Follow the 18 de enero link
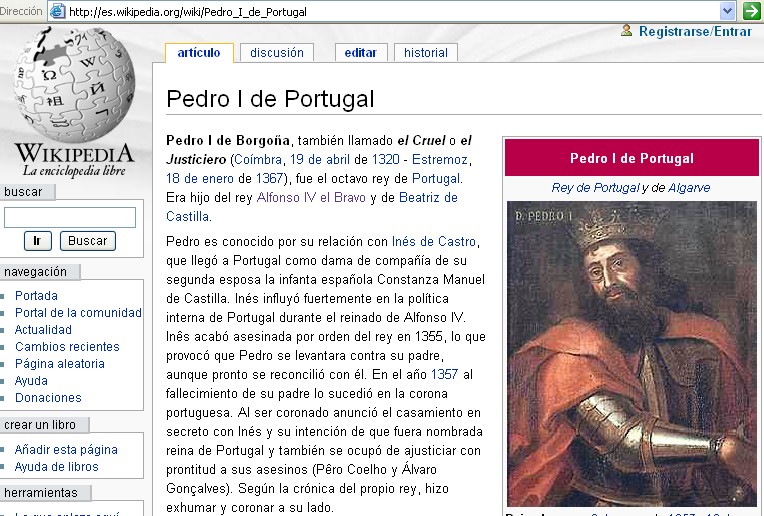 [x=200, y=178]
